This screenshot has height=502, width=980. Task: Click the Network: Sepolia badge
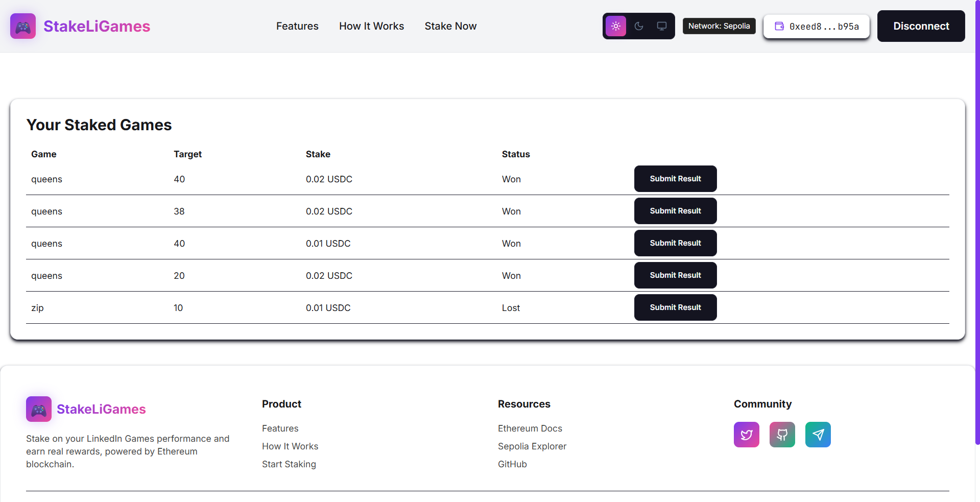click(x=719, y=26)
